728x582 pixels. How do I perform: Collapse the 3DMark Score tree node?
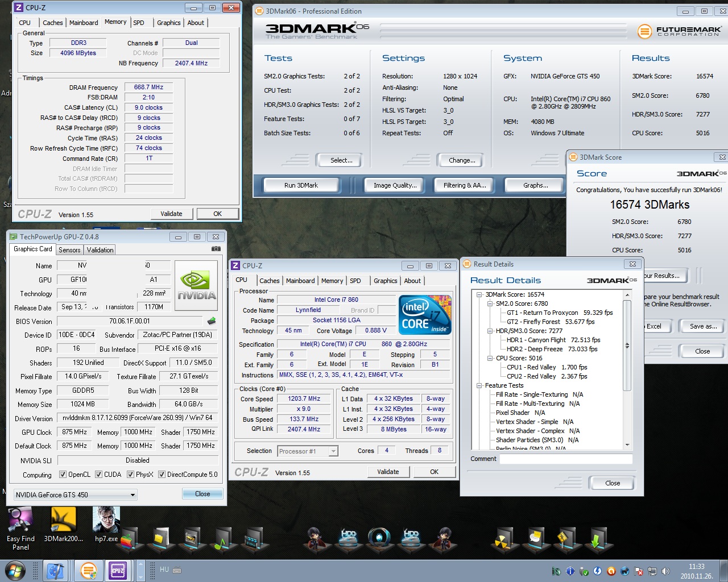[479, 294]
